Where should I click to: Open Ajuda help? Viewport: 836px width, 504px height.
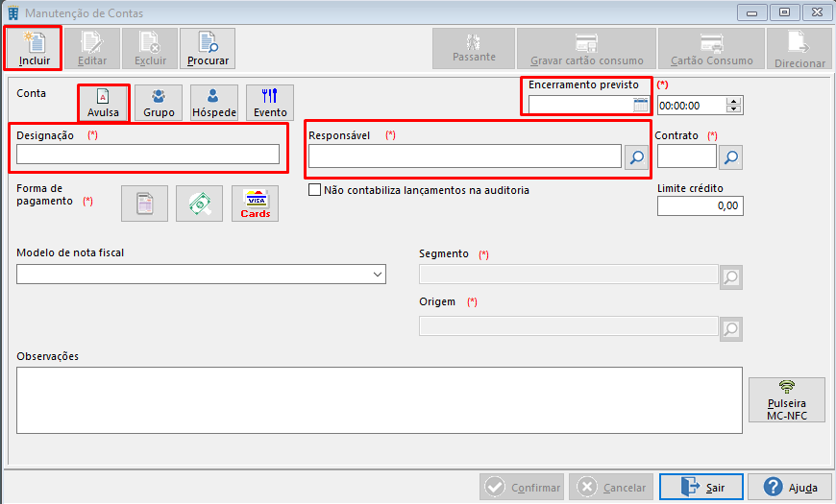(x=790, y=487)
